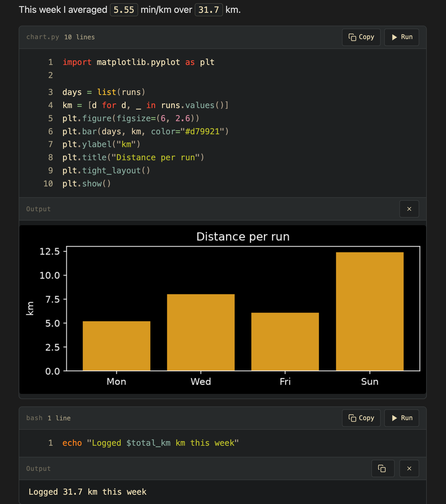
Task: Click the plt.title code line
Action: [x=133, y=157]
